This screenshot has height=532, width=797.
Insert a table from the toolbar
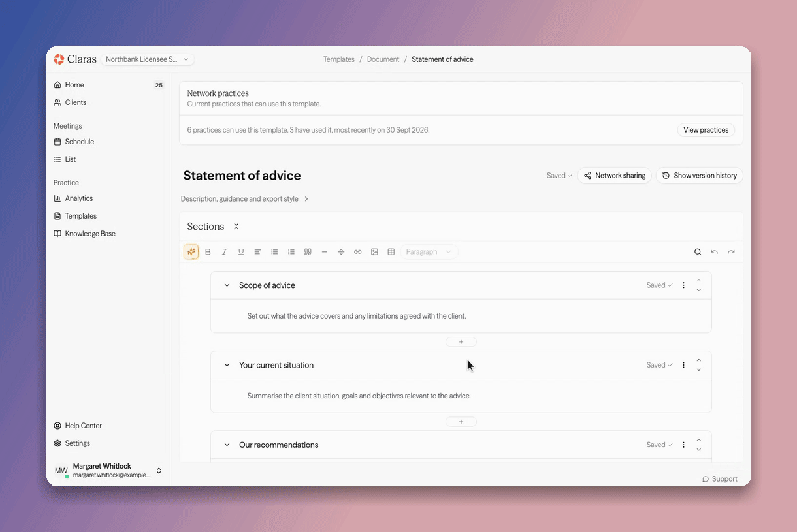point(391,252)
